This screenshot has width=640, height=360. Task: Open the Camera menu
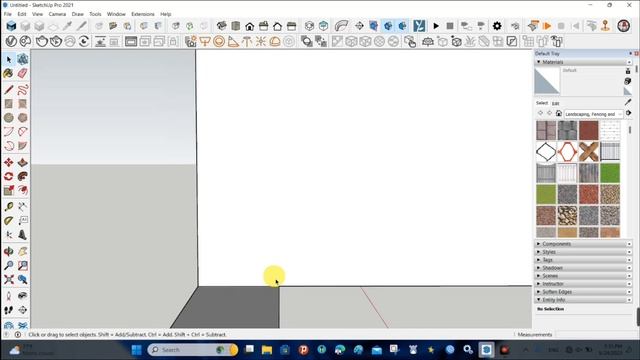(x=57, y=14)
